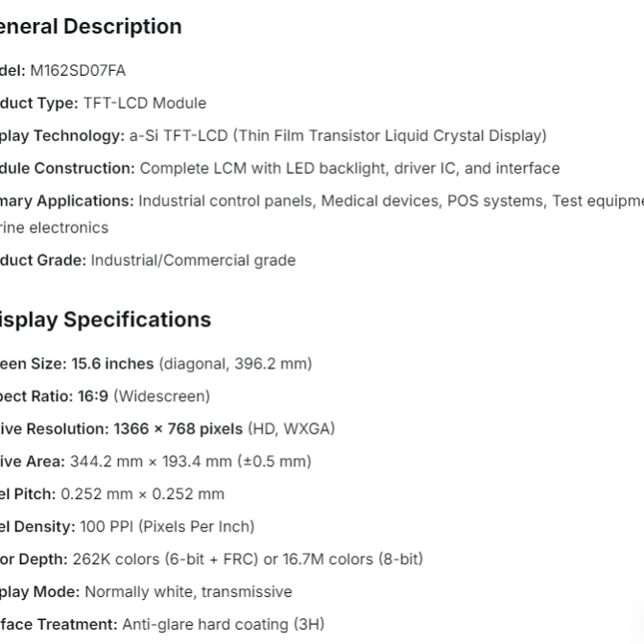
Task: Click the model number M162SD07FA
Action: coord(78,70)
